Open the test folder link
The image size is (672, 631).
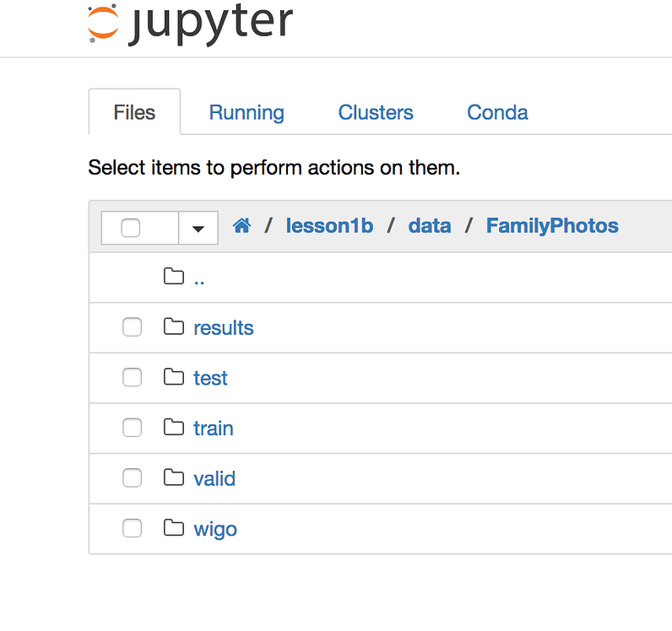pos(210,378)
